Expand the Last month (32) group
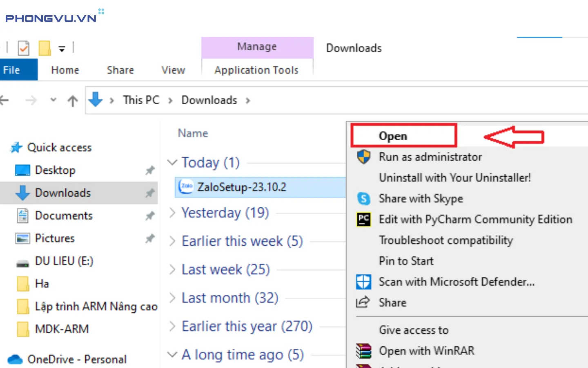Viewport: 588px width, 368px height. pos(173,298)
